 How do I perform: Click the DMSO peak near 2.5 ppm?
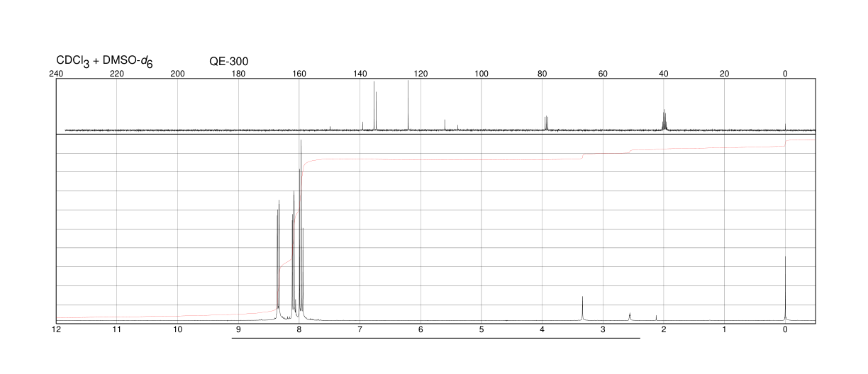[x=630, y=316]
